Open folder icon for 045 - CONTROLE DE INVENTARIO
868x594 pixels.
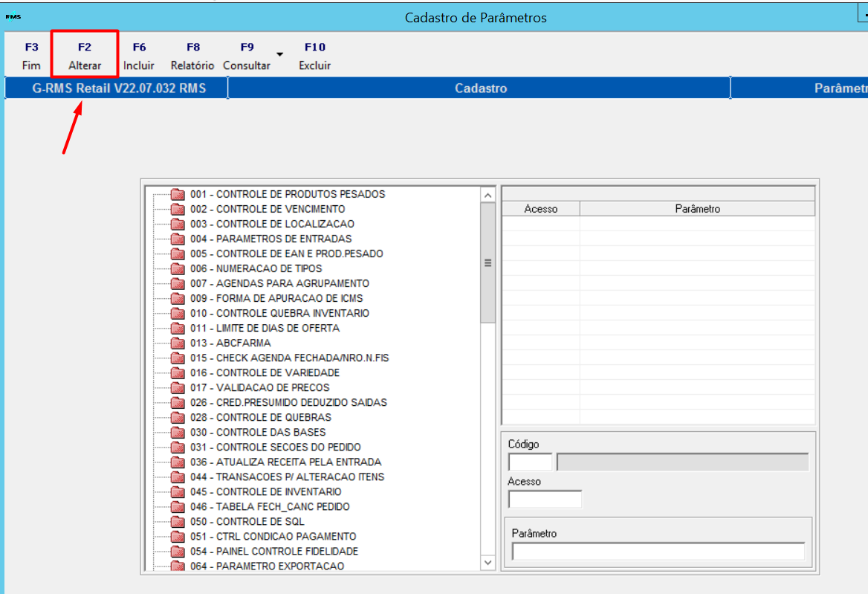[x=178, y=492]
